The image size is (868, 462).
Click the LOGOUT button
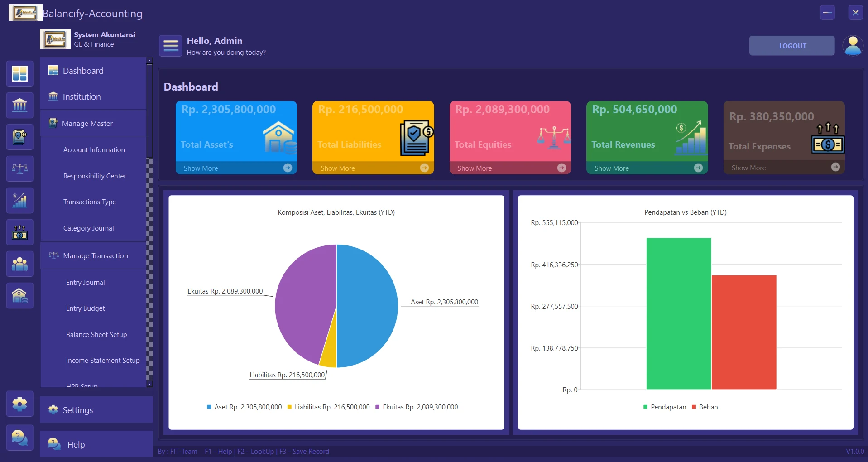tap(792, 46)
